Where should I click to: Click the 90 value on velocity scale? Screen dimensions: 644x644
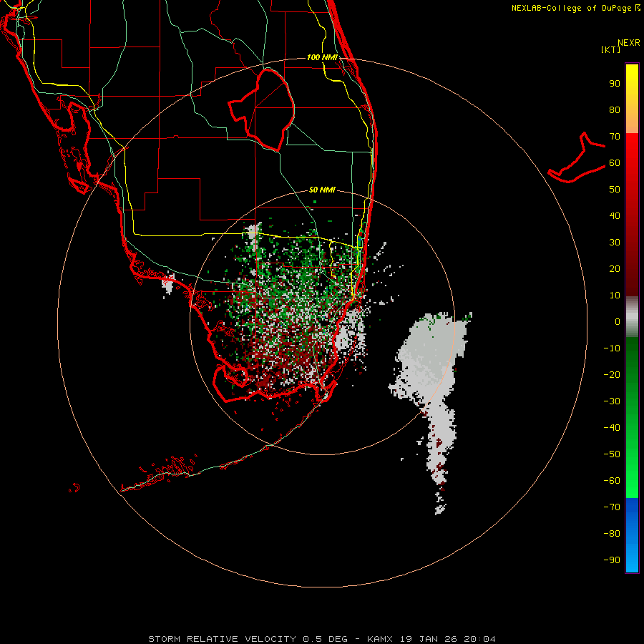[615, 84]
